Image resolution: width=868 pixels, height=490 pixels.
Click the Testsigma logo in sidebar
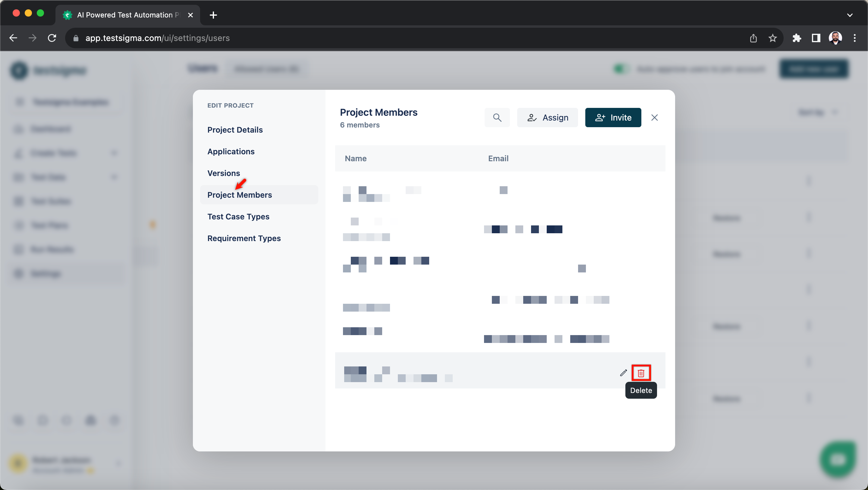coord(18,70)
